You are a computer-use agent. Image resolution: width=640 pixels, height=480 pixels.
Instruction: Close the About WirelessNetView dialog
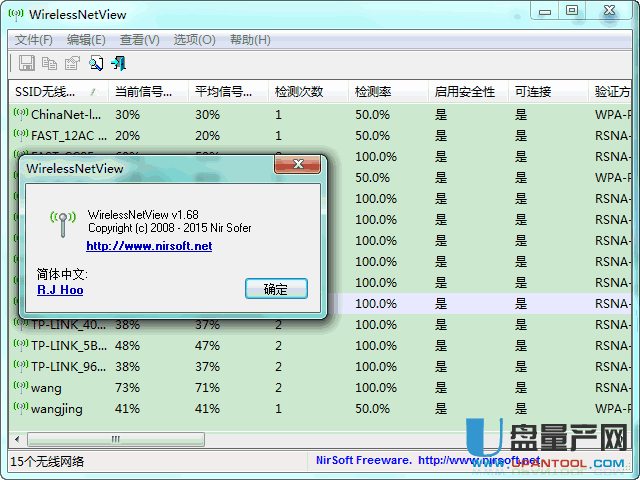click(298, 164)
